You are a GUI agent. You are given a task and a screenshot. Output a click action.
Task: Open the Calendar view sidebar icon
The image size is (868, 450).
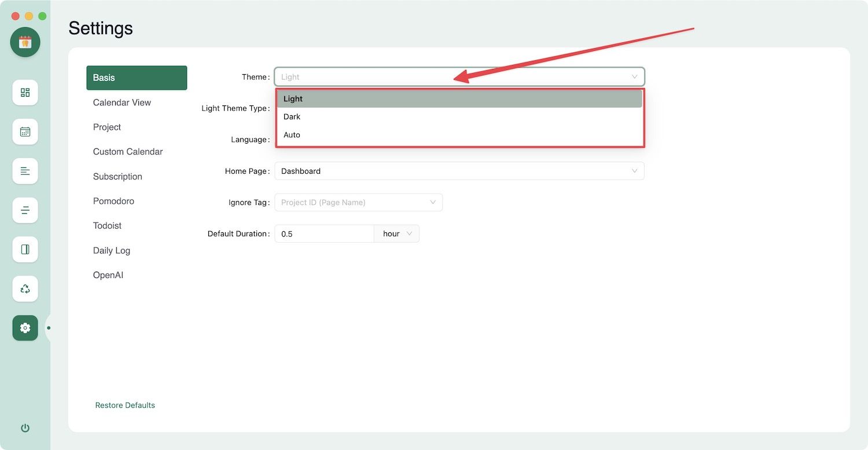(x=25, y=132)
